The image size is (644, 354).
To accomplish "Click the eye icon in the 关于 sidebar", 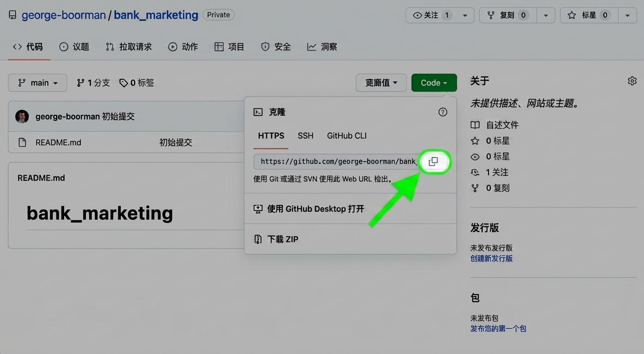I will tap(475, 157).
